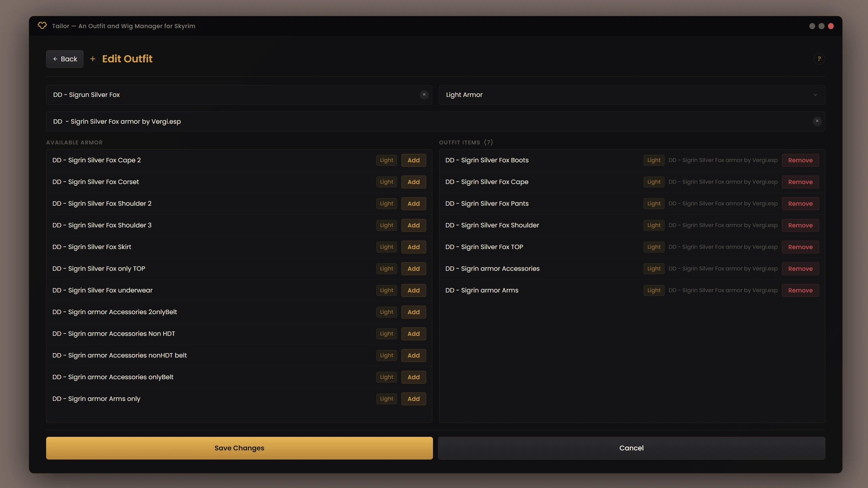Viewport: 868px width, 488px height.
Task: Click the plus icon beside Edit Outfit title
Action: [93, 59]
